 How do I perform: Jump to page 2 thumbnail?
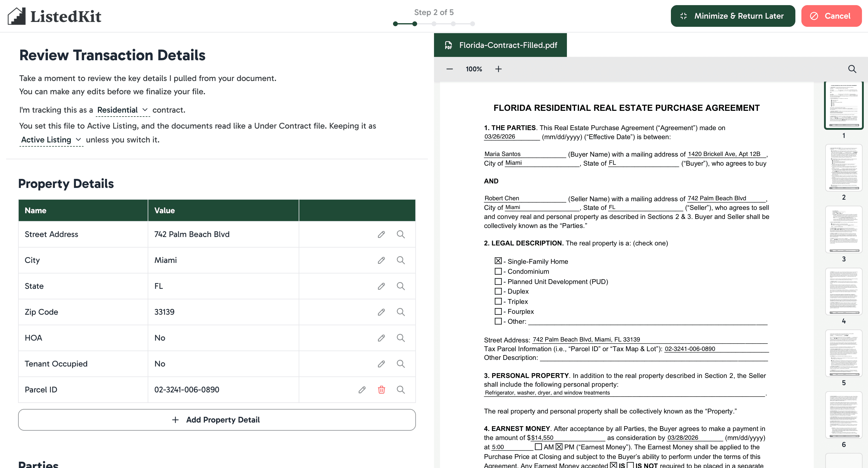[x=843, y=167]
